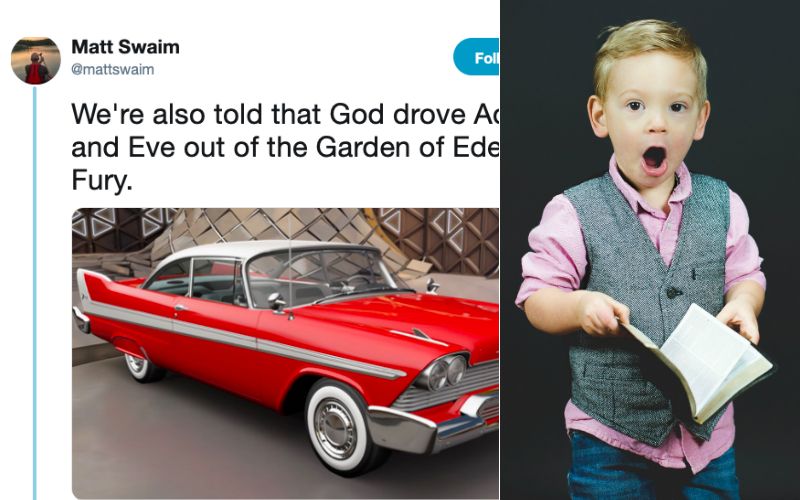Select the tweet text about God drove

point(285,147)
